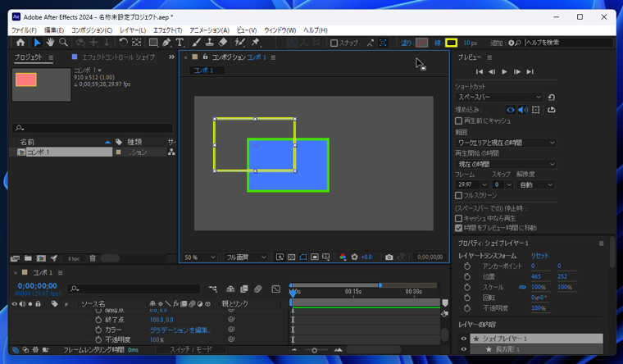The width and height of the screenshot is (623, 364).
Task: Open the レイヤー(L) menu
Action: click(x=132, y=30)
